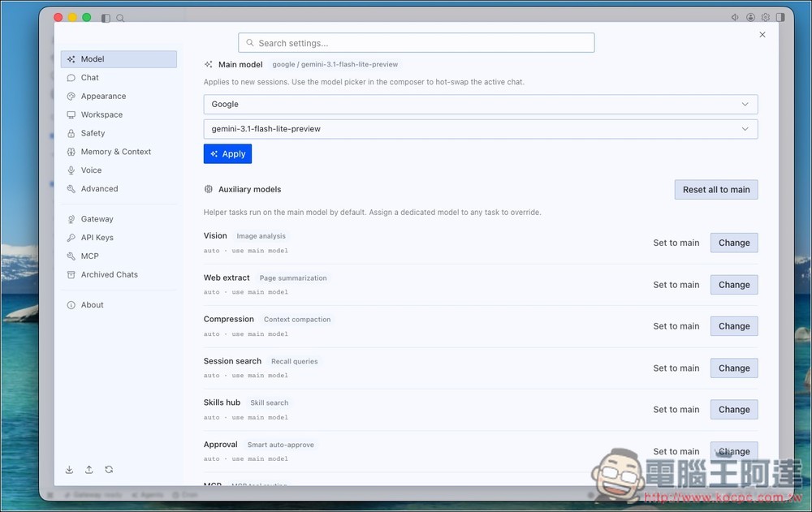Click Set to main for Web extract
This screenshot has height=512, width=812.
(x=676, y=285)
